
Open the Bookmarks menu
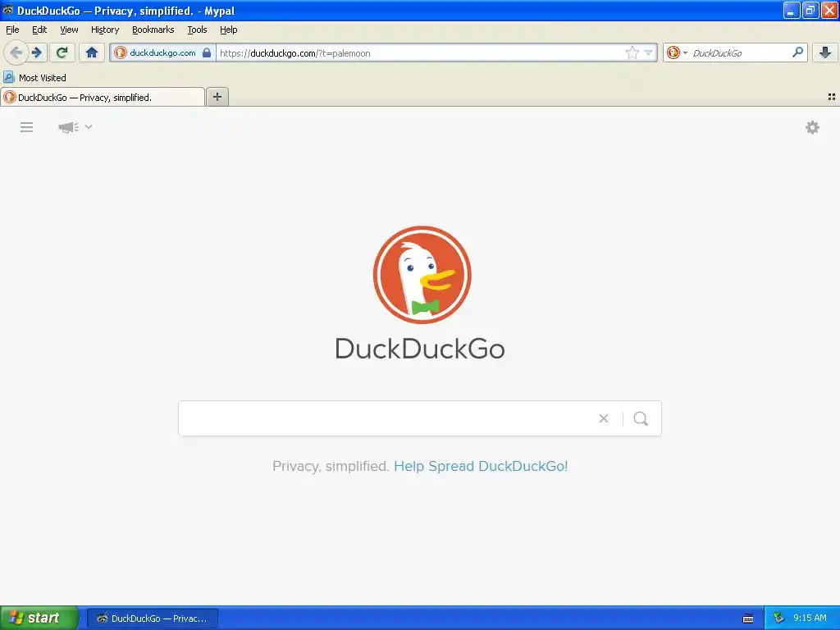point(153,30)
